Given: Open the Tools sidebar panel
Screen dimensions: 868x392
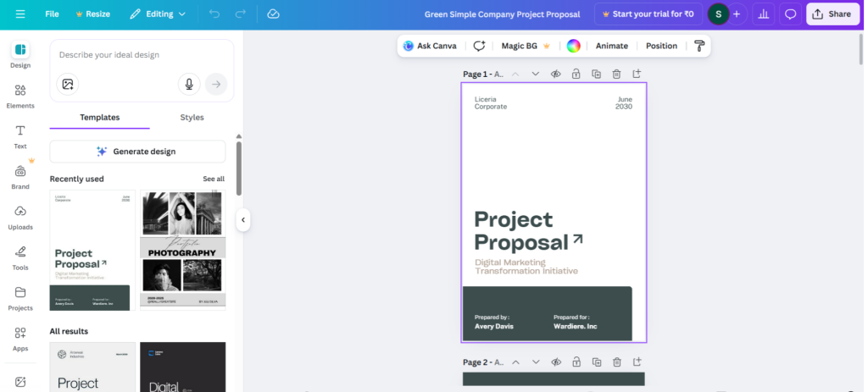Looking at the screenshot, I should [x=20, y=257].
